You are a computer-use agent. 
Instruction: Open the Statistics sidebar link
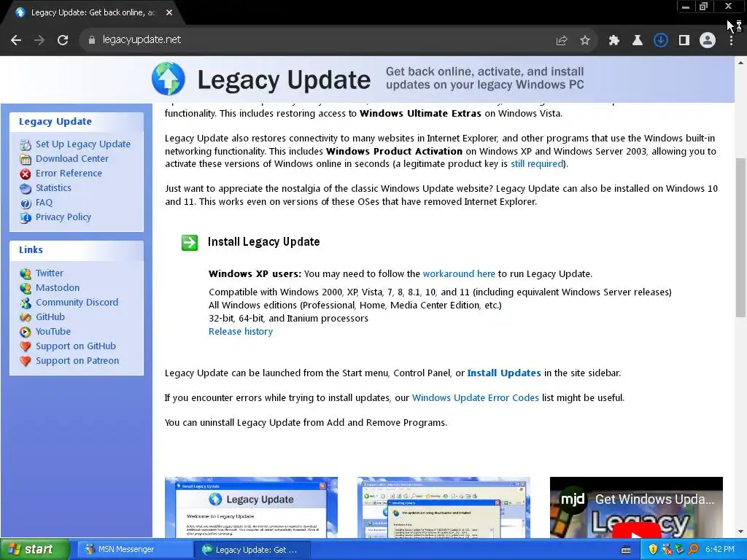tap(53, 187)
